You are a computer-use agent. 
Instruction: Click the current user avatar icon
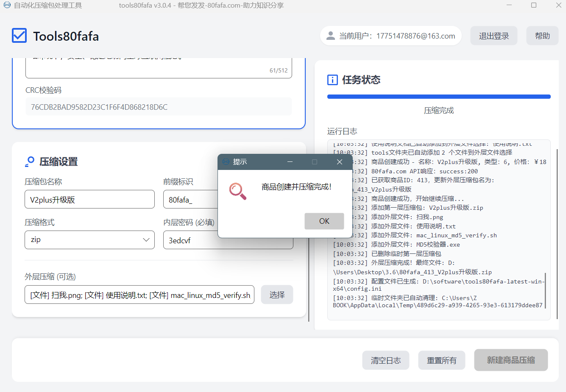coord(331,36)
